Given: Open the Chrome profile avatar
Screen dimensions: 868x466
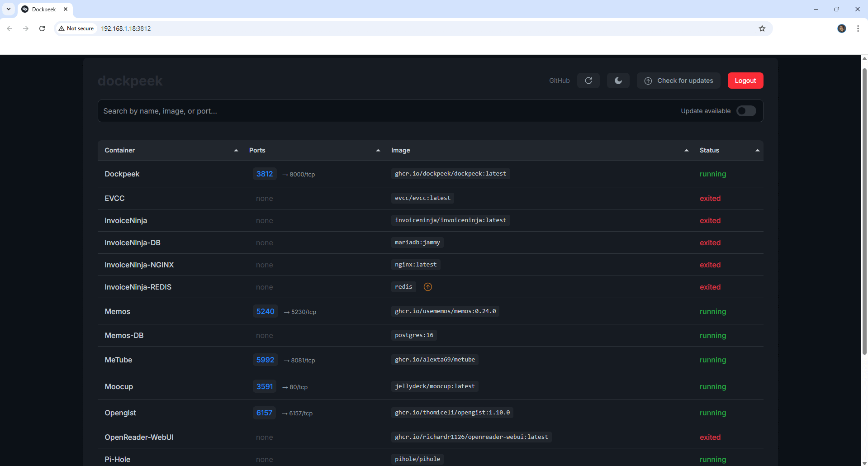Looking at the screenshot, I should point(841,29).
